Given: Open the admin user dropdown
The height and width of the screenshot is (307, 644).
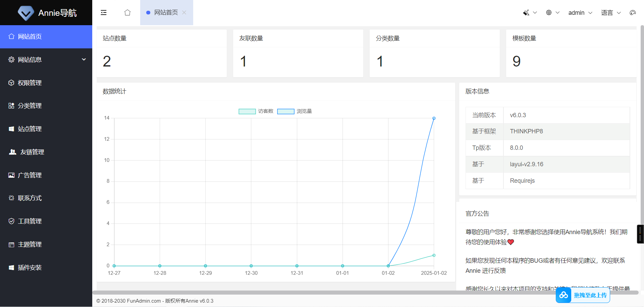Looking at the screenshot, I should (x=580, y=12).
